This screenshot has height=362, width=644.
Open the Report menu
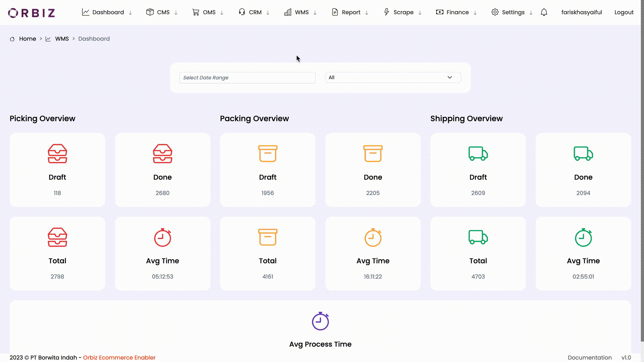coord(351,12)
